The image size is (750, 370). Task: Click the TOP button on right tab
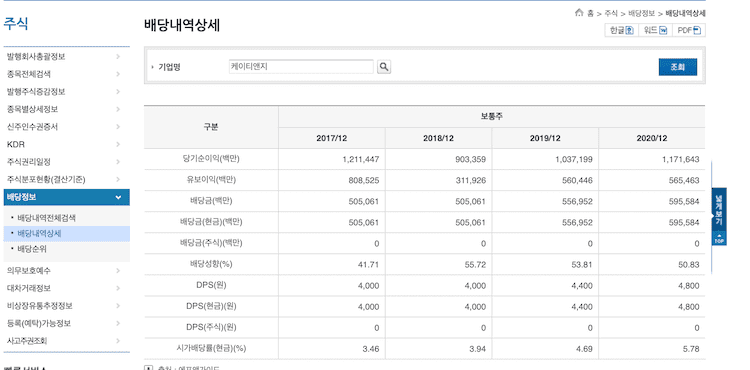[x=719, y=239]
